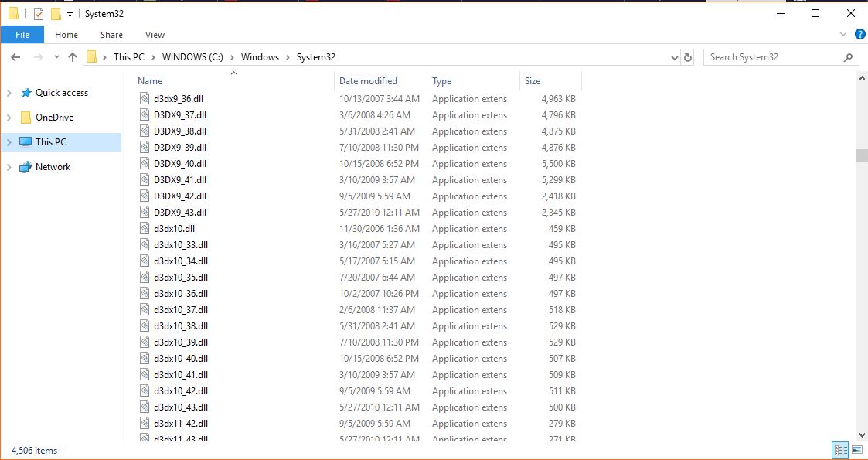
Task: Click the file list vertical scrollbar thumb
Action: pyautogui.click(x=862, y=155)
